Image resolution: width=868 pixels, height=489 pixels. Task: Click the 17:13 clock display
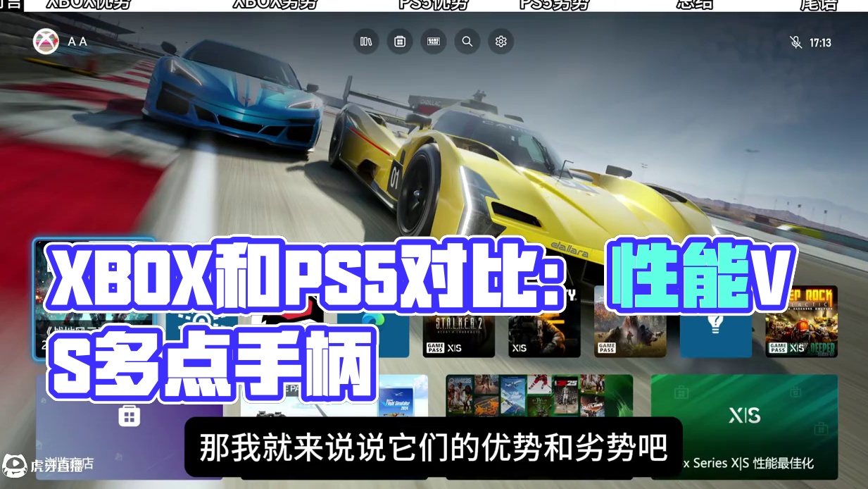point(822,42)
